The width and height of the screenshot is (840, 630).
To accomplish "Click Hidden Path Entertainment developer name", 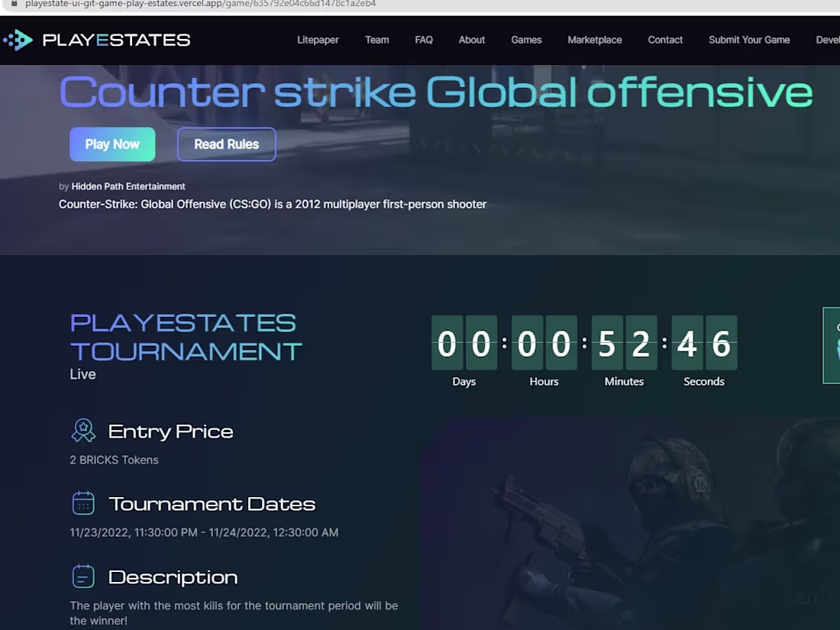I will [x=128, y=186].
